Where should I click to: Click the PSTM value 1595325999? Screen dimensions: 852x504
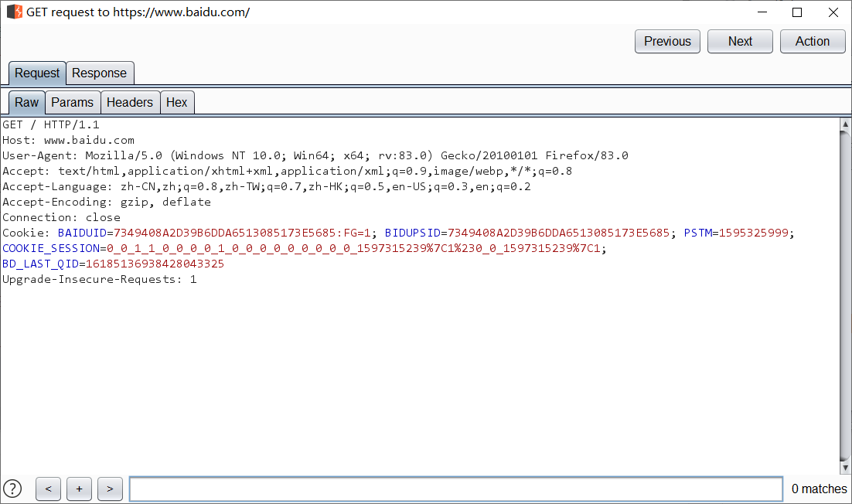pos(753,233)
